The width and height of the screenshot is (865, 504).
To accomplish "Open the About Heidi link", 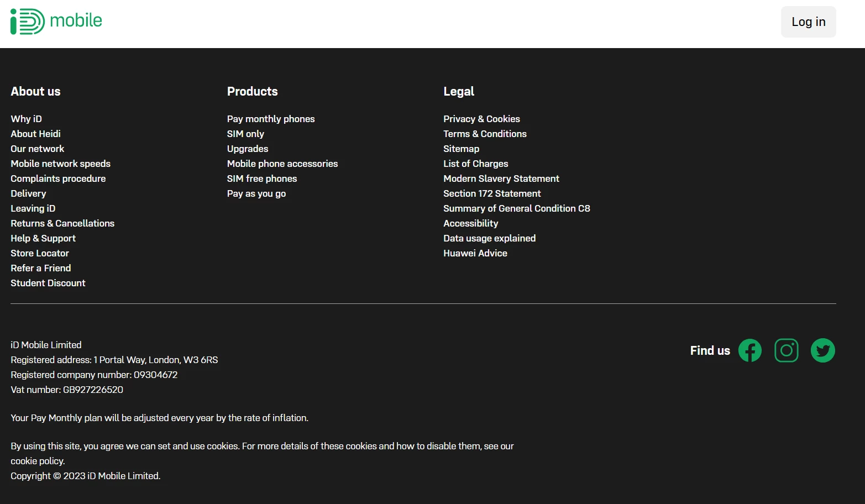I will (x=36, y=134).
